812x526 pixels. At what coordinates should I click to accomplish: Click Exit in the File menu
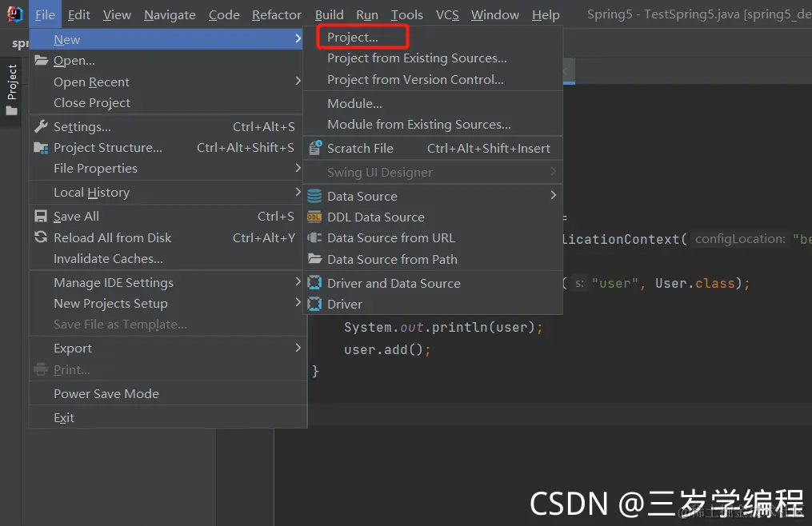168,417
